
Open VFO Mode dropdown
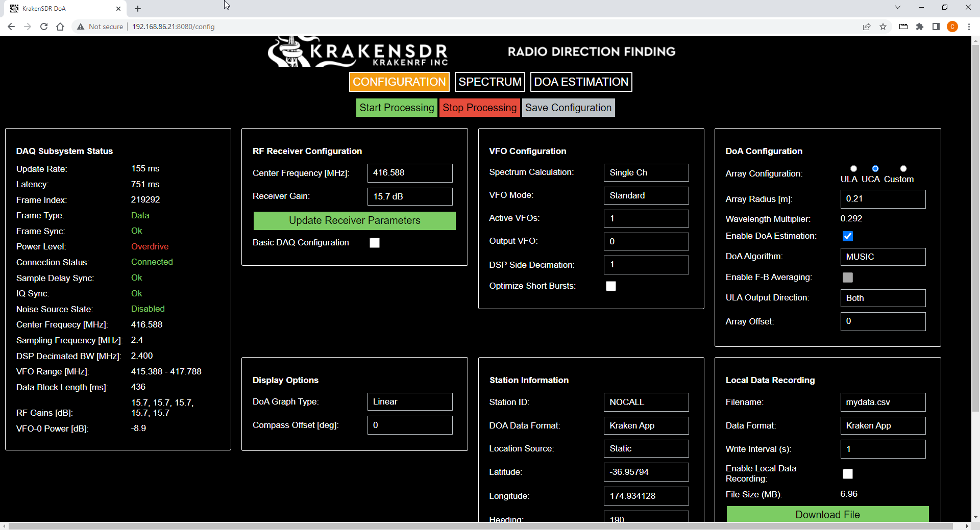pyautogui.click(x=646, y=195)
